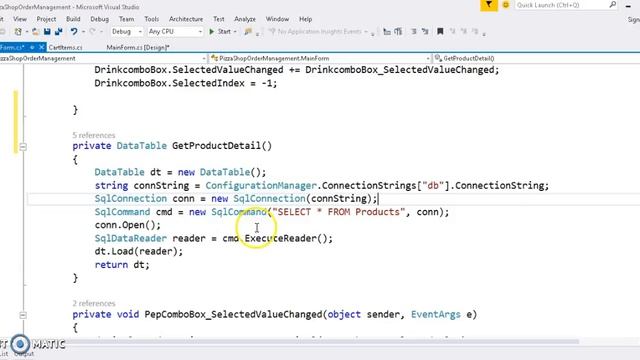Click the notifications filter flag icon

[489, 5]
